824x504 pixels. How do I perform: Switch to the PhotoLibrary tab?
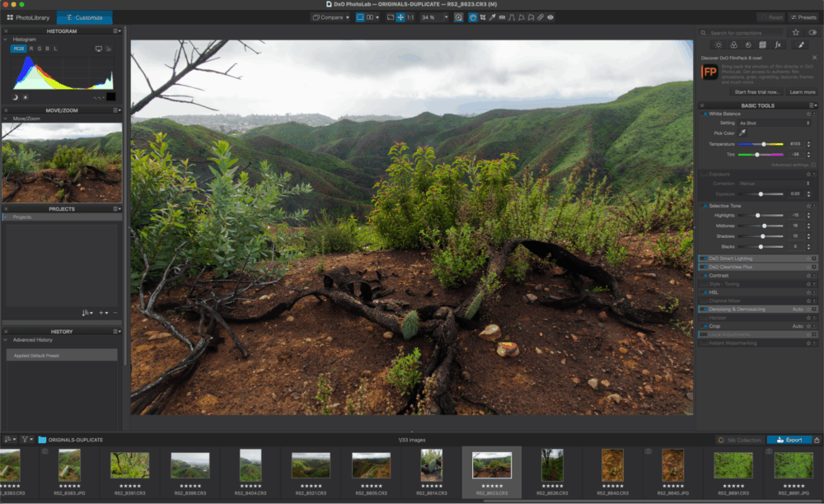27,17
